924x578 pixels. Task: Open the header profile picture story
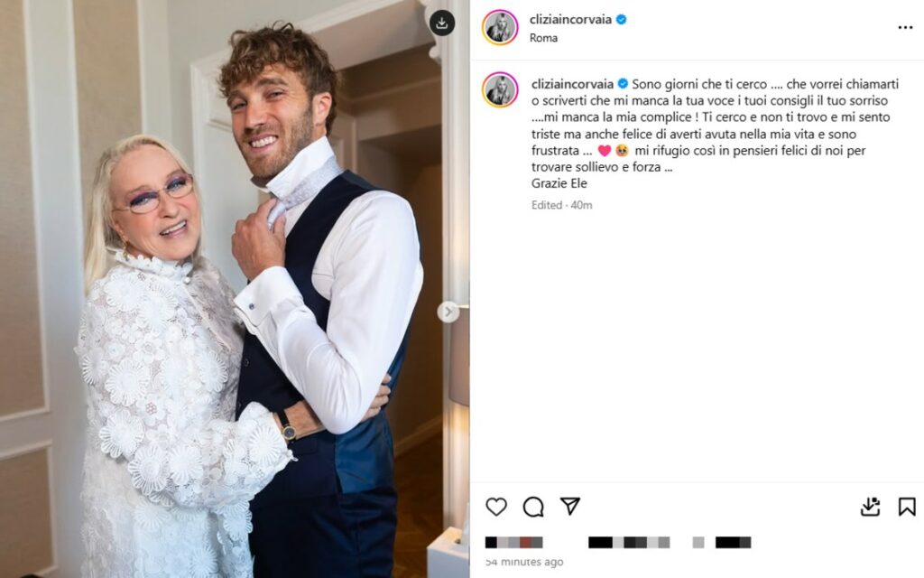[x=500, y=27]
